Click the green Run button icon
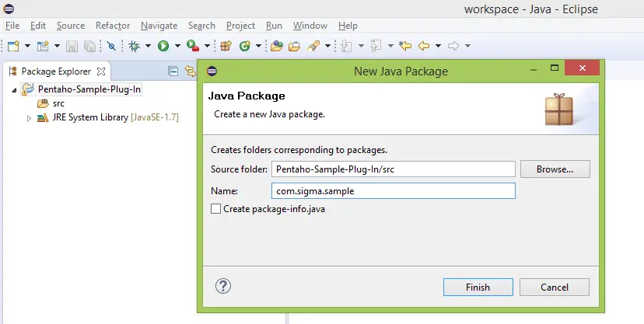Screen dimensions: 644x324 tap(163, 46)
